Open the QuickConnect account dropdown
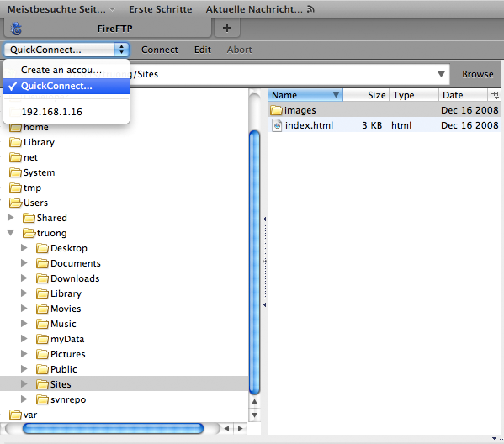Screen dimensions: 504x444 click(66, 50)
